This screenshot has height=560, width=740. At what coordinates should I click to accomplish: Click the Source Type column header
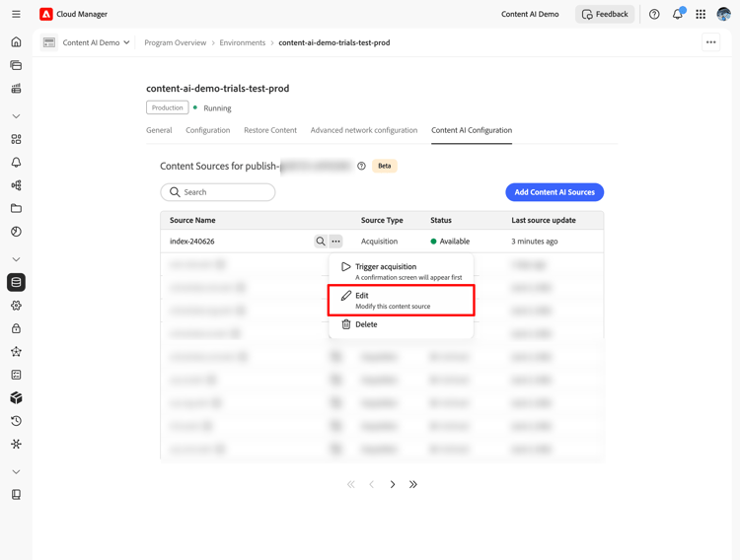point(382,220)
